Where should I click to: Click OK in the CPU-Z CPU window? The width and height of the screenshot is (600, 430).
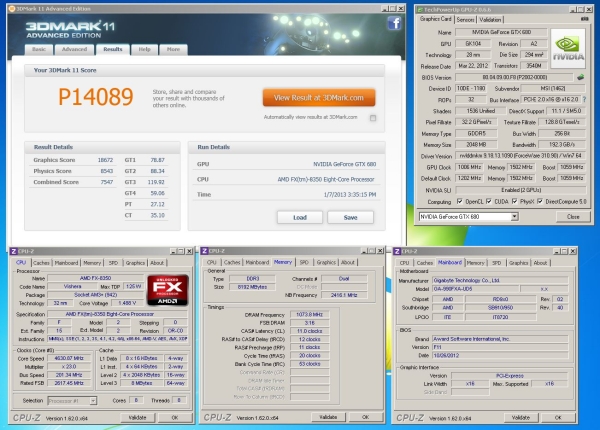click(x=175, y=417)
